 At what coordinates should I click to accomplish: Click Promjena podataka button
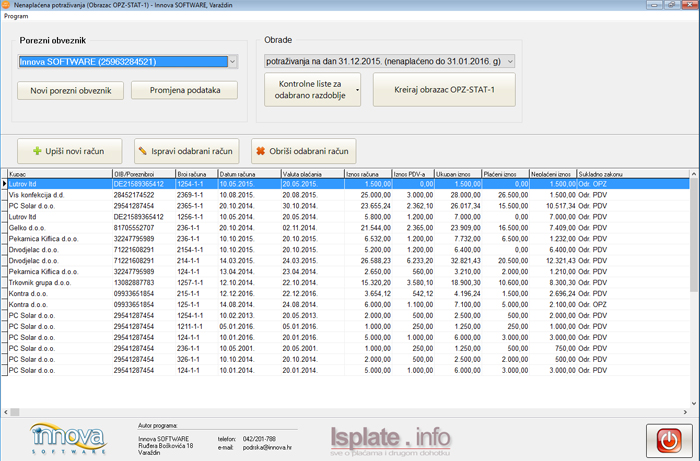click(x=184, y=90)
